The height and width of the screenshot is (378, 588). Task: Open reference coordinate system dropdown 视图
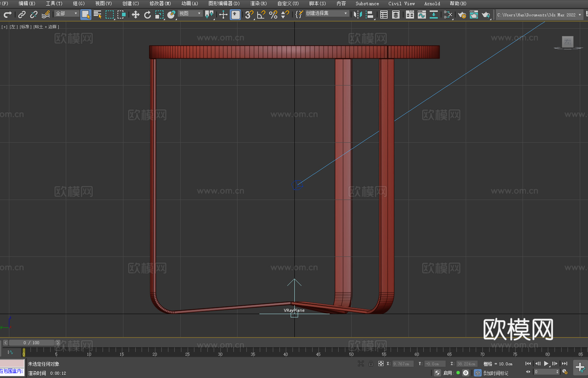point(190,13)
